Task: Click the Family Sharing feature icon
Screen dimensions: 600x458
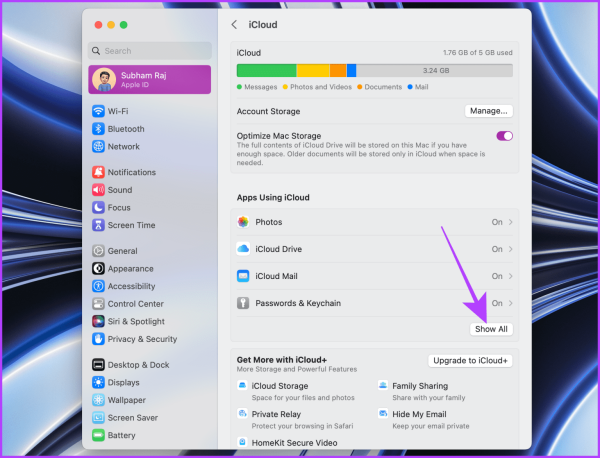Action: click(x=383, y=385)
